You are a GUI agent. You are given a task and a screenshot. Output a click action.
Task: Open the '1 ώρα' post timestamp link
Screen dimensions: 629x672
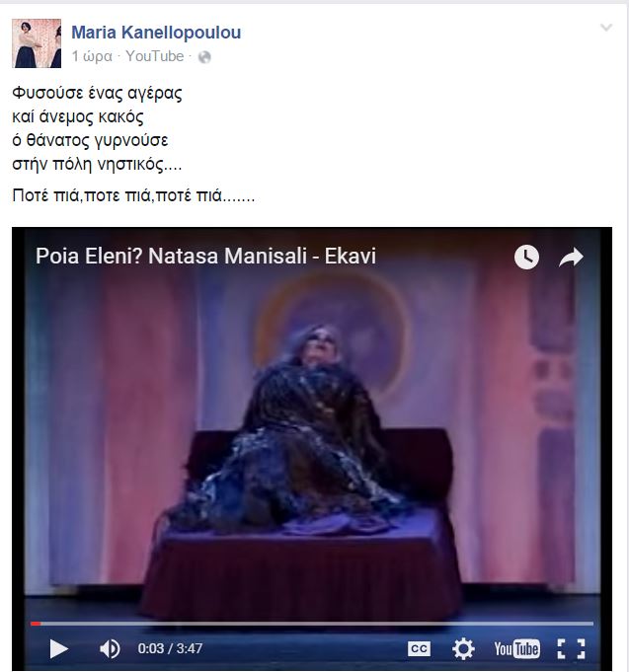tap(92, 56)
